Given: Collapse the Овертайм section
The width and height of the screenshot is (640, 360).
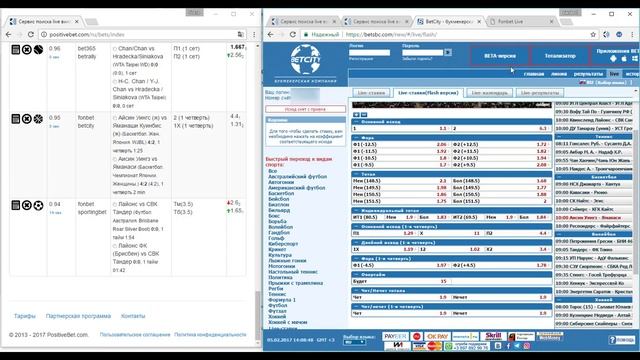Looking at the screenshot, I should point(356,275).
